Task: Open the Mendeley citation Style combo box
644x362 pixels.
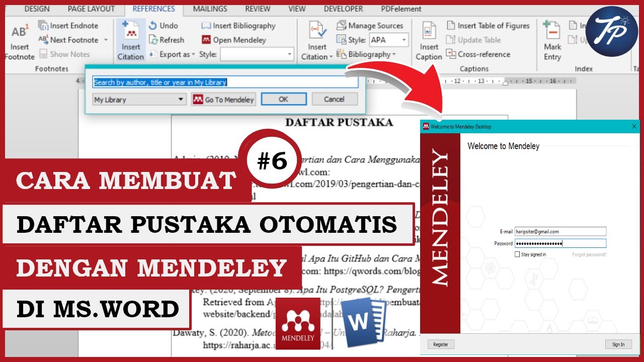Action: coord(257,54)
